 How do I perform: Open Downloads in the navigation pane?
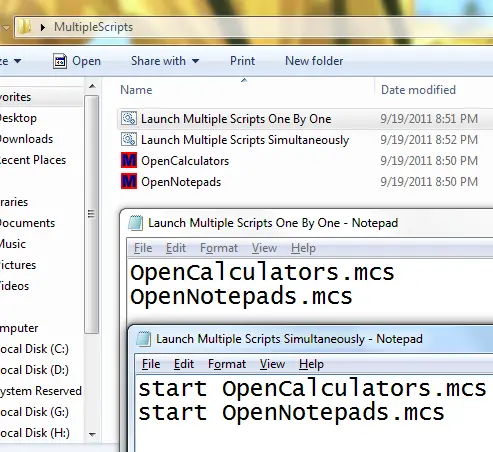[x=26, y=139]
